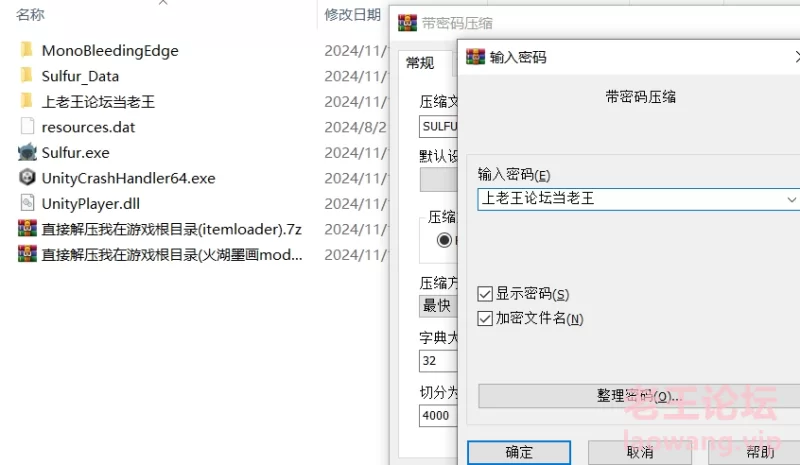Toggle the 加密文件名 checkbox
This screenshot has height=465, width=800.
tap(485, 319)
